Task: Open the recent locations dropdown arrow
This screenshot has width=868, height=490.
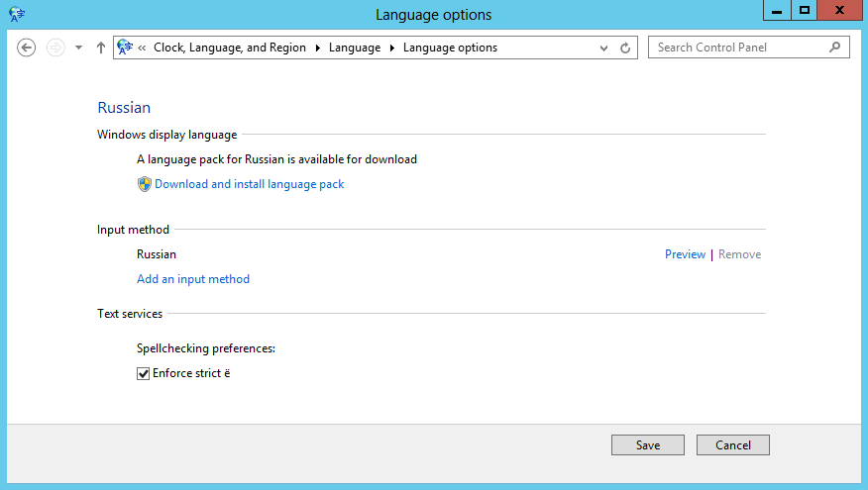Action: coord(78,48)
